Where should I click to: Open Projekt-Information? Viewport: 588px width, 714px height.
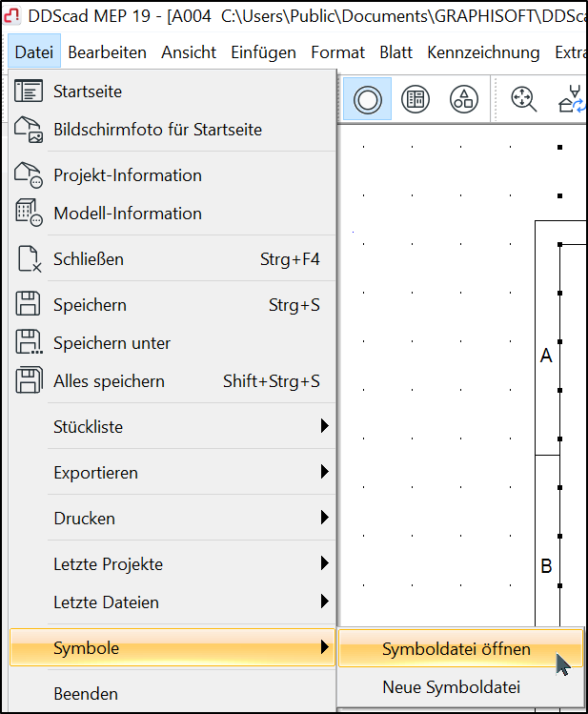click(x=128, y=175)
